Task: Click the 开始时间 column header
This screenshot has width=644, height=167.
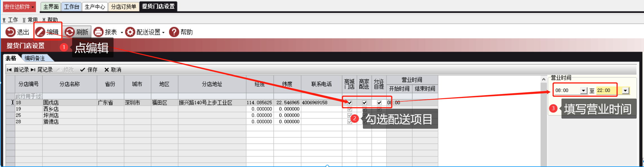Action: pyautogui.click(x=399, y=89)
